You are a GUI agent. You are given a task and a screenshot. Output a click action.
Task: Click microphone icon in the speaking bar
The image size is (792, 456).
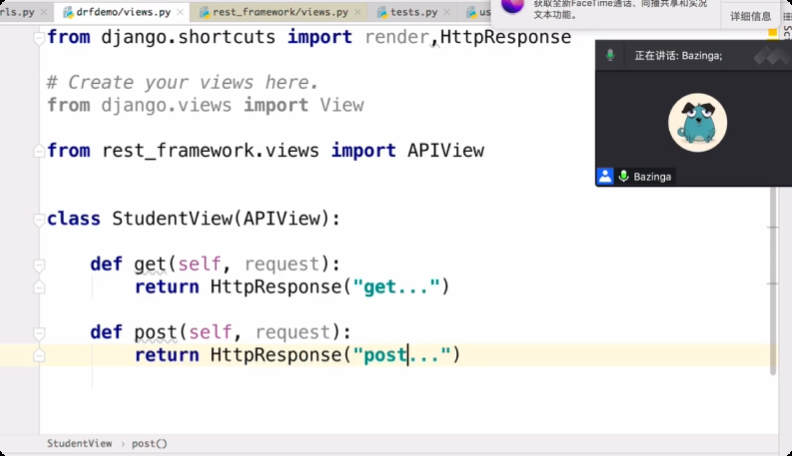pyautogui.click(x=610, y=55)
